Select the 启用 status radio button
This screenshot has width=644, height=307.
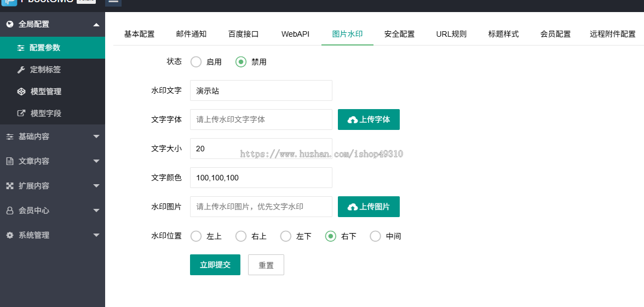coord(196,62)
